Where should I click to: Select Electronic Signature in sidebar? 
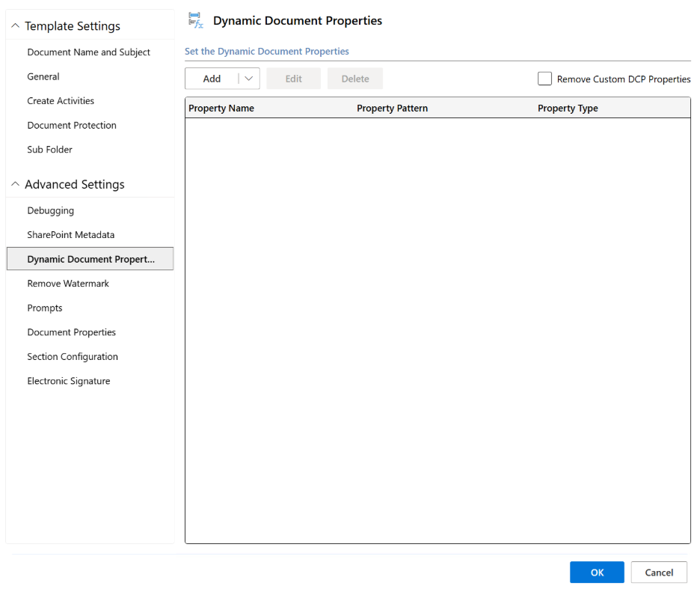[69, 381]
